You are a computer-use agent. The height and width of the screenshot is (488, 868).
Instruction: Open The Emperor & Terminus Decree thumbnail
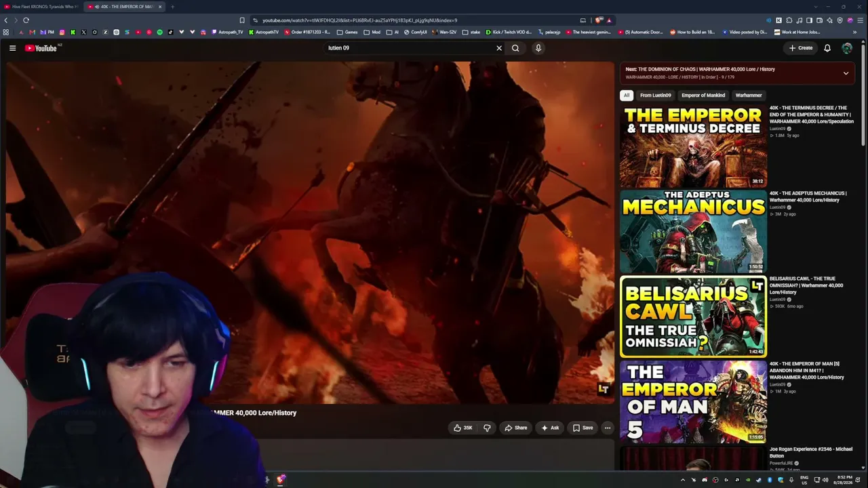[x=693, y=146]
